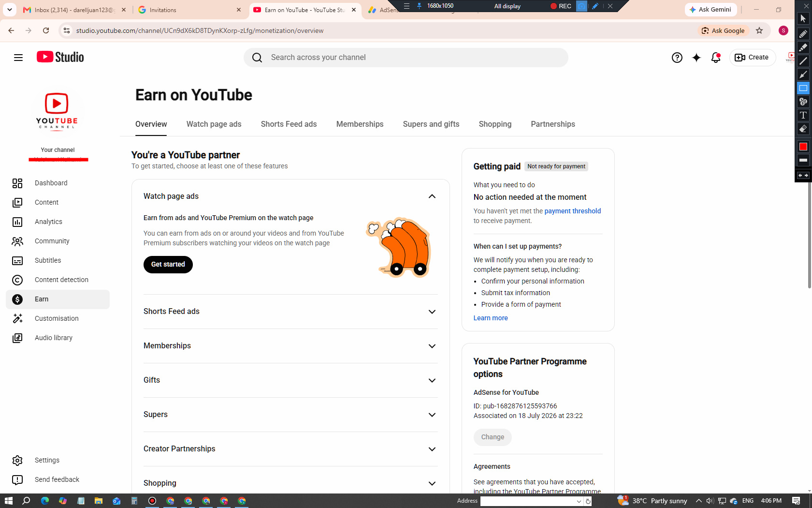Open the payment threshold link
This screenshot has width=812, height=508.
point(573,211)
